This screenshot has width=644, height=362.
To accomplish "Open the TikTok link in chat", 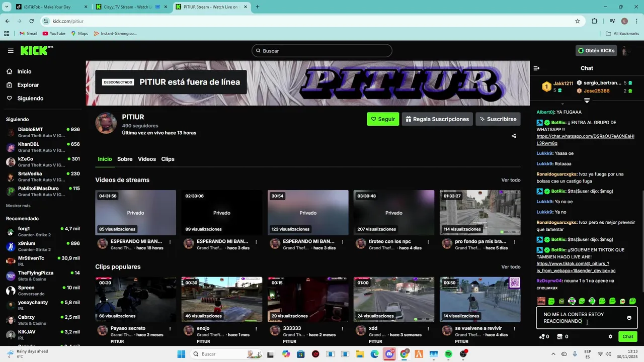I will click(x=576, y=267).
